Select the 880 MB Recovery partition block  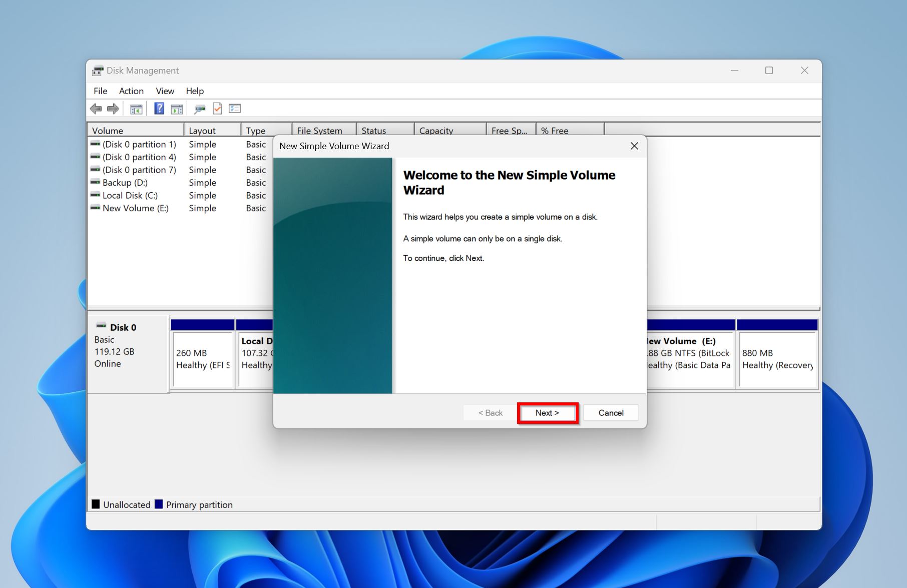tap(777, 359)
